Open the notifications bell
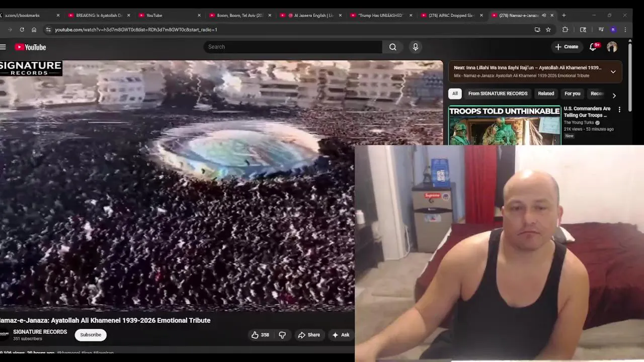The image size is (644, 362). coord(593,47)
